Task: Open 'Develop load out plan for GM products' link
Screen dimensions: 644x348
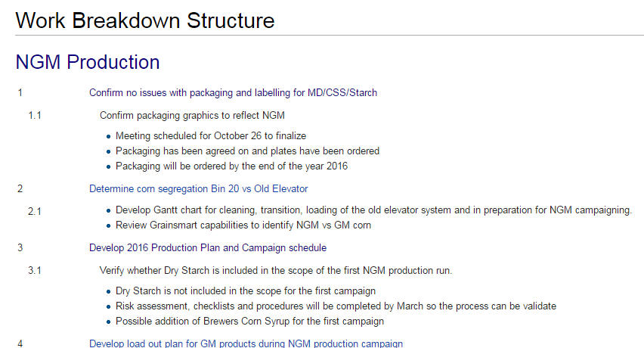Action: pyautogui.click(x=246, y=343)
